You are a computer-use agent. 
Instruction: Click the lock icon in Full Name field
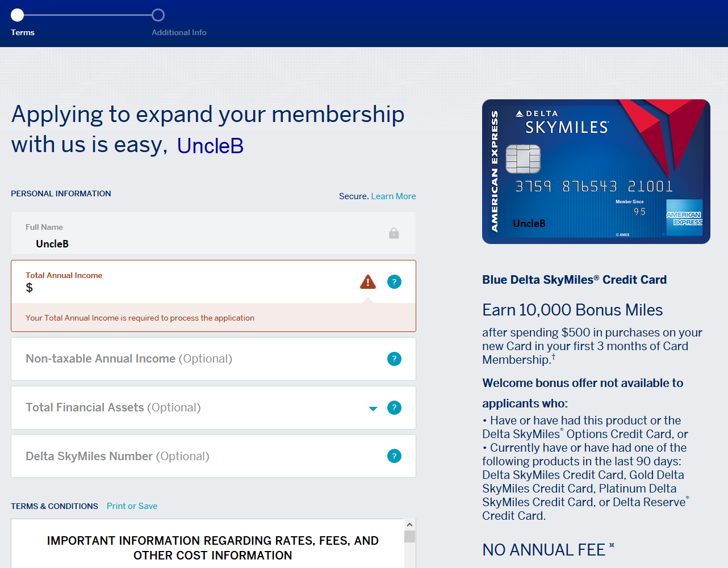pos(394,233)
